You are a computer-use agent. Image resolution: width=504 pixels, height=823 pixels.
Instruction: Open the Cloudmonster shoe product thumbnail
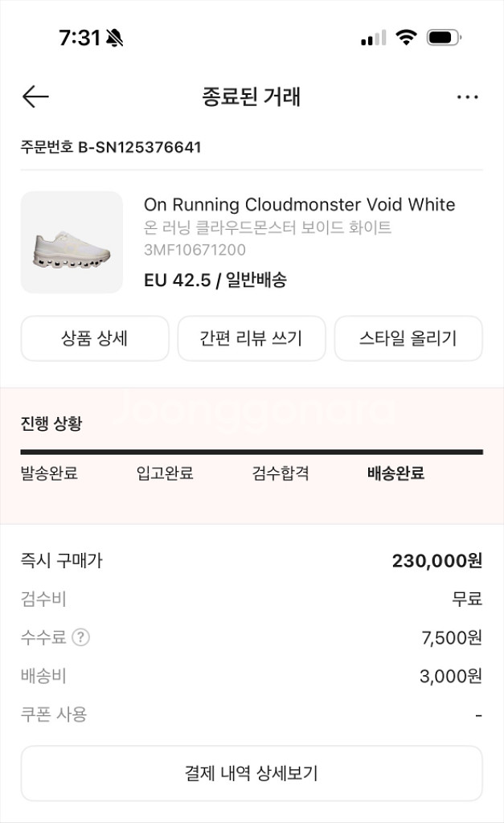(72, 242)
